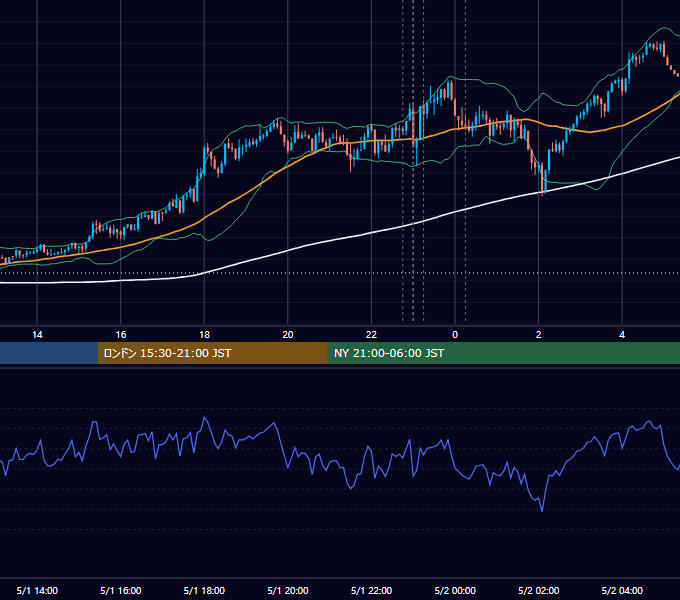Click the '5/1 14:00' label on the oscillator axis
Screen dimensions: 680x600
(37, 590)
